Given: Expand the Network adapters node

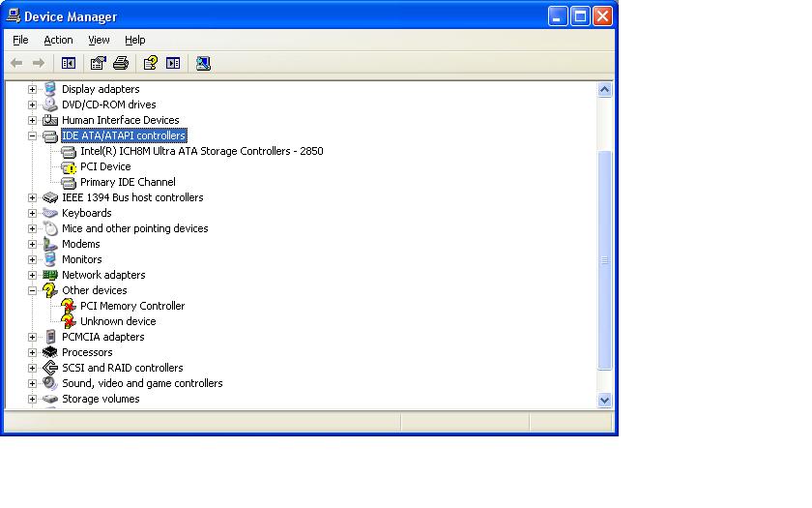Looking at the screenshot, I should (32, 275).
